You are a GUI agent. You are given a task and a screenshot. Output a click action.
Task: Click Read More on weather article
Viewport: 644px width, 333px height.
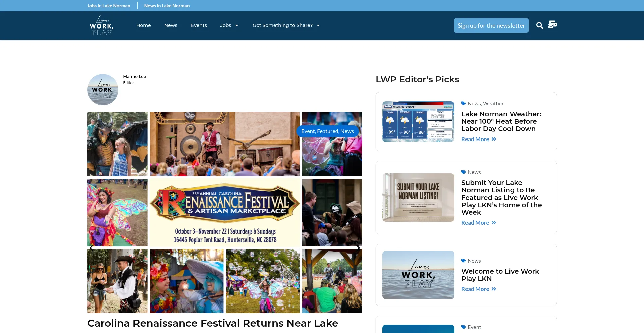coord(479,139)
